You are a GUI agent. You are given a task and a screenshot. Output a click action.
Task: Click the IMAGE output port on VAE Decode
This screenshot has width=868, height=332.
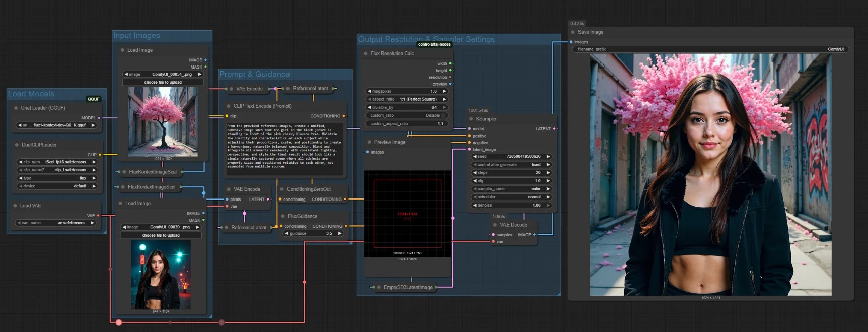point(534,235)
